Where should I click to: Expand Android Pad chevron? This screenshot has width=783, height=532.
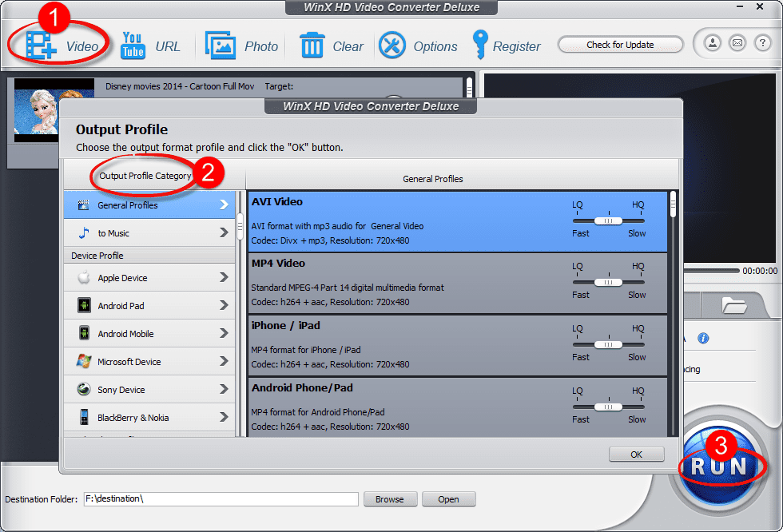(x=224, y=305)
